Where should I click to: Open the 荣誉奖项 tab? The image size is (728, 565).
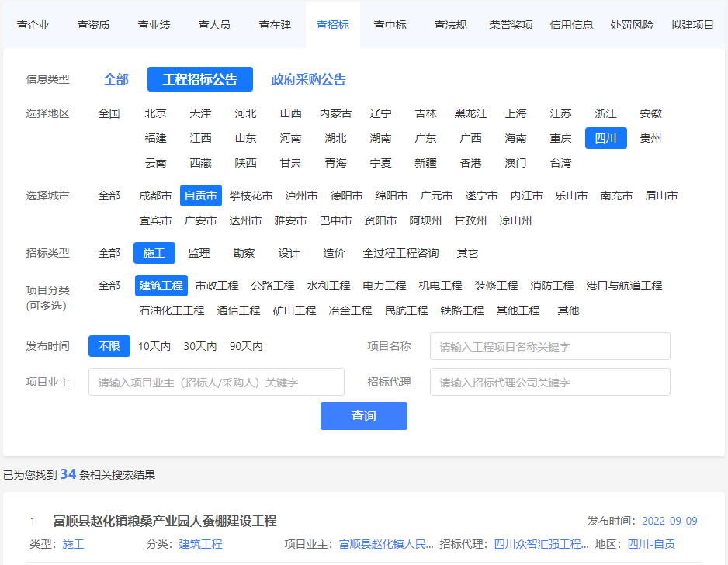click(511, 25)
